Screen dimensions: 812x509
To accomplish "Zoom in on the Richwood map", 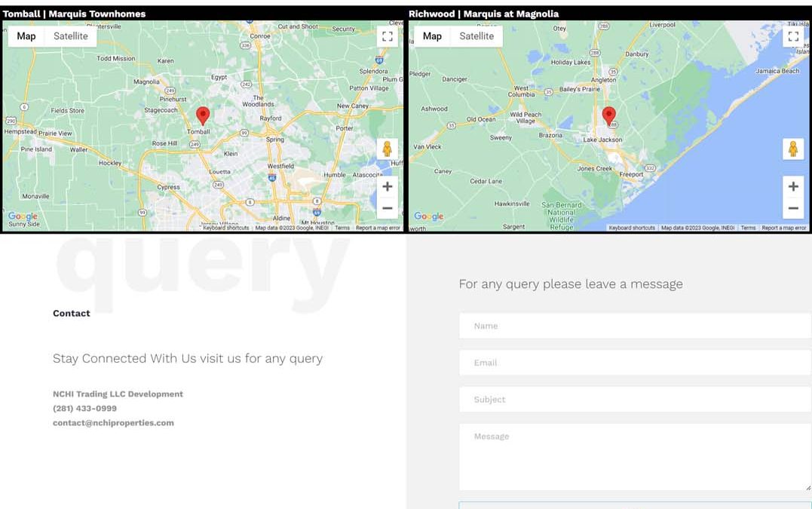I will [793, 187].
